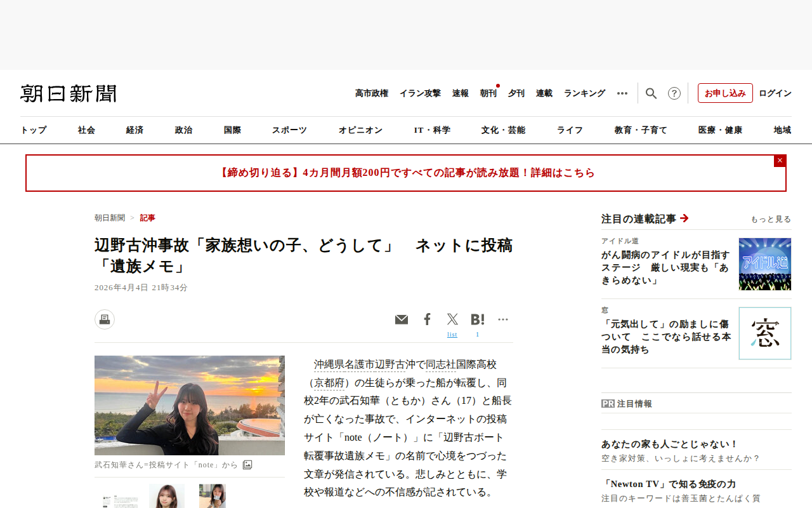Screen dimensions: 812x508
Task: Click the お申し込み button
Action: [x=725, y=93]
